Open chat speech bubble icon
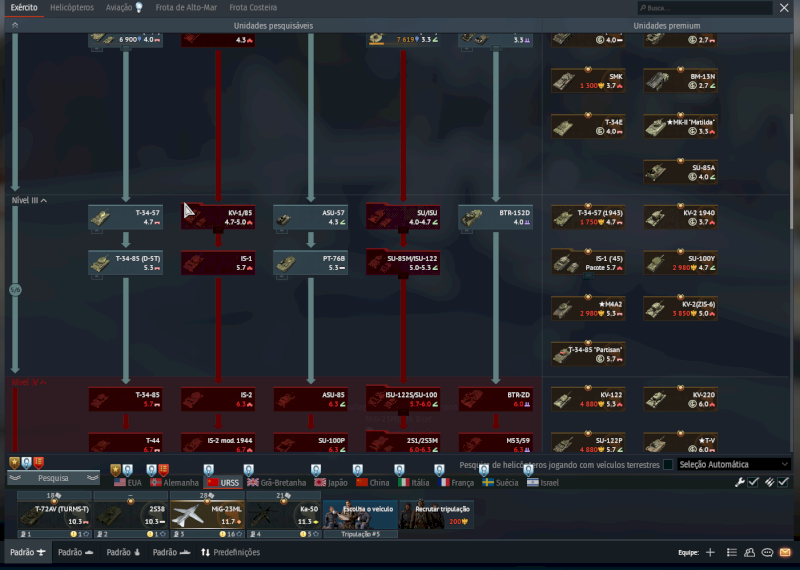800x570 pixels. click(768, 552)
